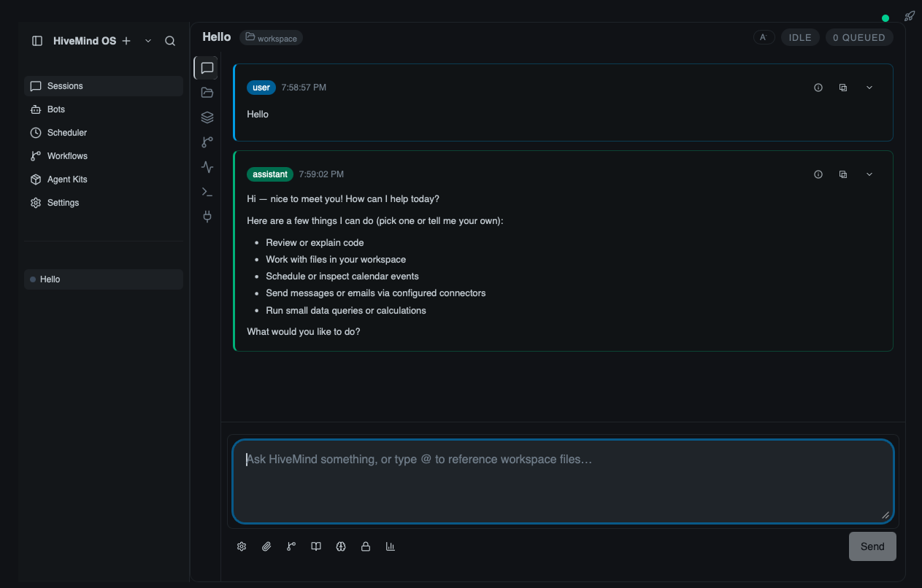
Task: Click the green status dot
Action: [x=885, y=18]
